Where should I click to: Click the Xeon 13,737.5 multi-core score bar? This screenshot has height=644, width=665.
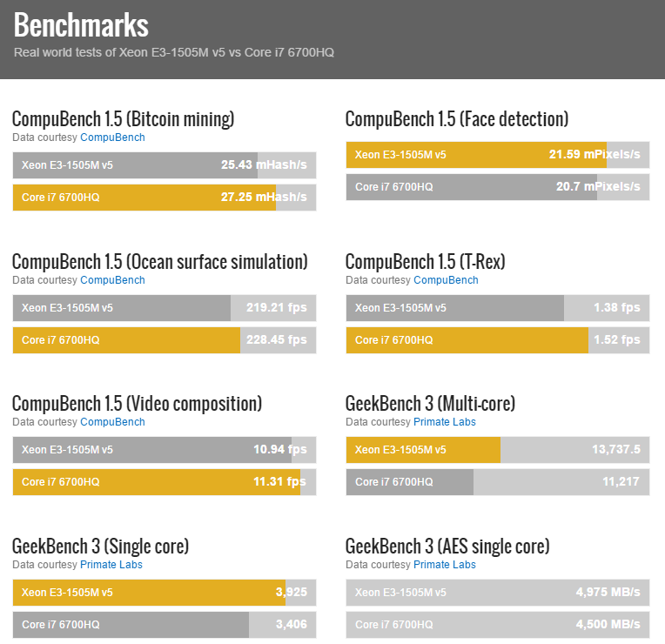pos(497,450)
